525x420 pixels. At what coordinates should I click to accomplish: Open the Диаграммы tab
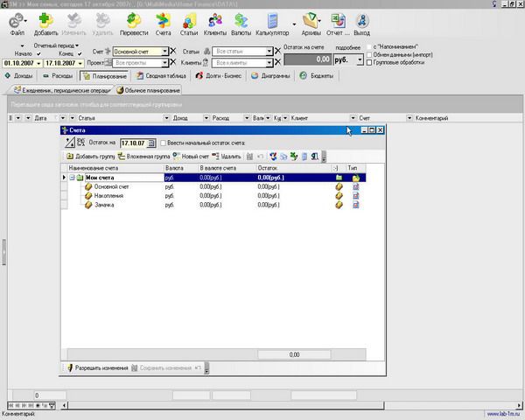276,76
